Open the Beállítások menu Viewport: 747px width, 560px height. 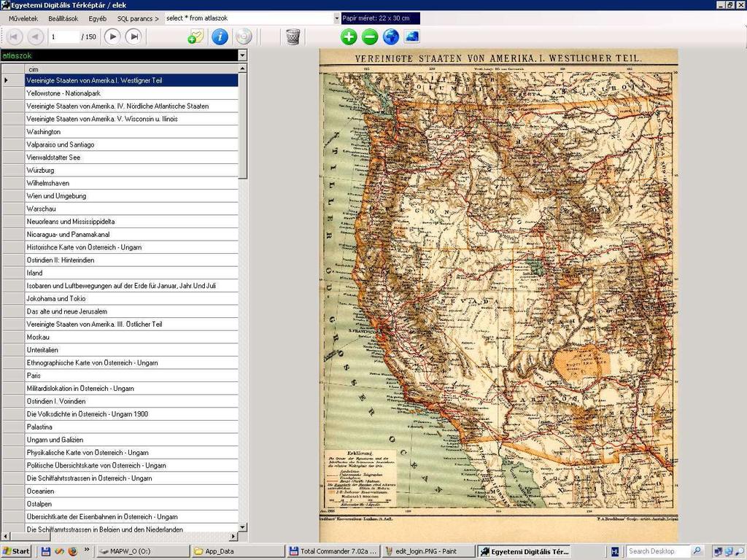(x=63, y=18)
